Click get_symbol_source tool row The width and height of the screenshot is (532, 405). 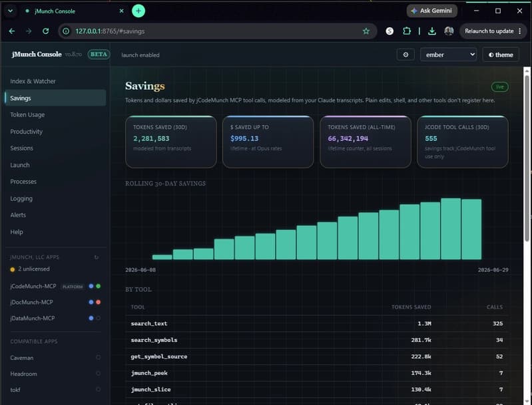(316, 356)
